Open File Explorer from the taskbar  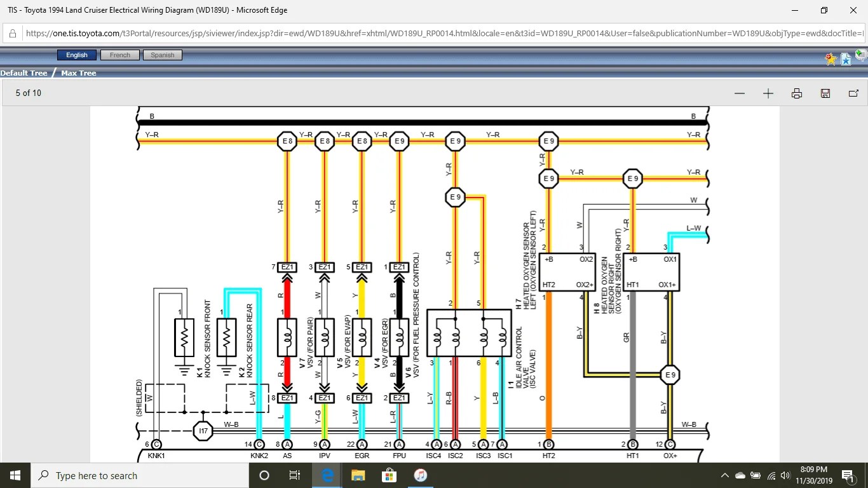pyautogui.click(x=358, y=475)
